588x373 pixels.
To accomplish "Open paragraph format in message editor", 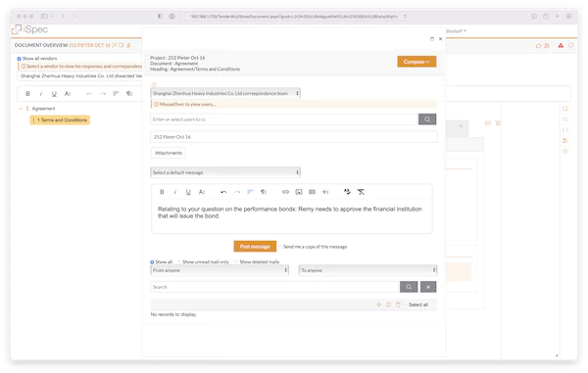I will tap(264, 192).
